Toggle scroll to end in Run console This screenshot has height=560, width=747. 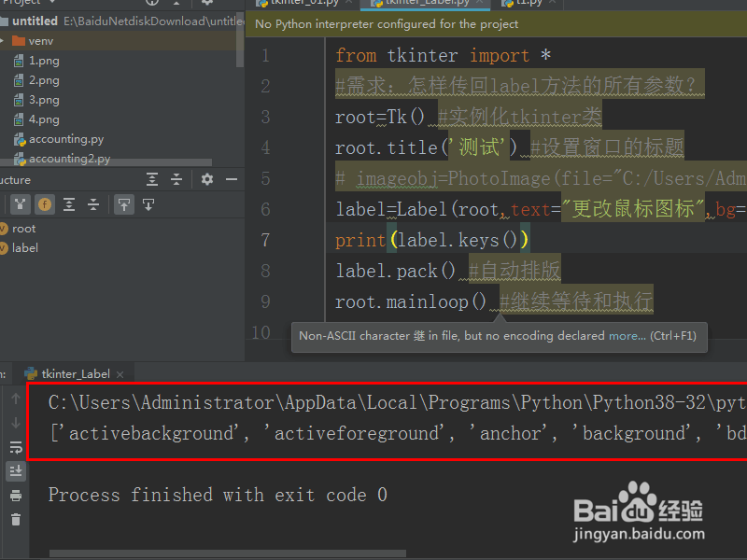pos(16,471)
